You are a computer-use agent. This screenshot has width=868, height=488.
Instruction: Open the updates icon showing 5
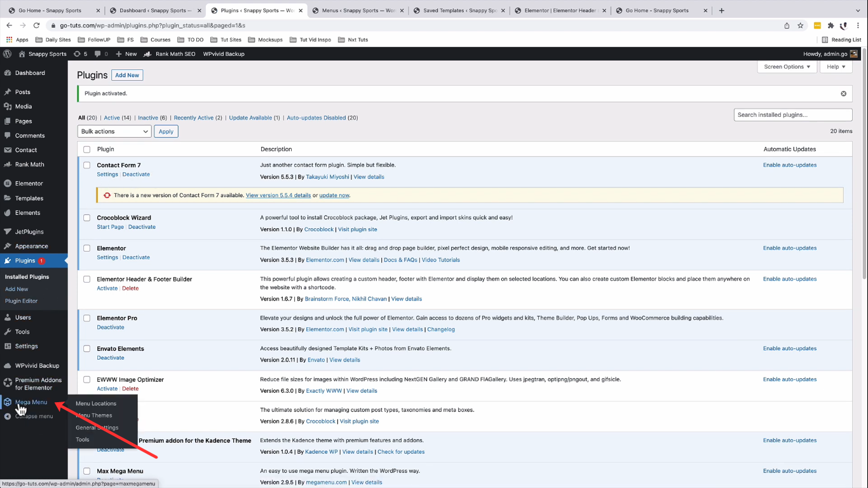click(81, 54)
